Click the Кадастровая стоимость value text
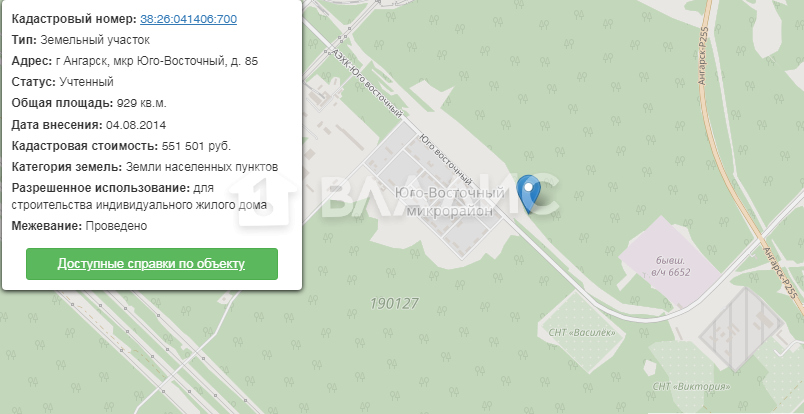Image resolution: width=804 pixels, height=414 pixels. point(196,146)
